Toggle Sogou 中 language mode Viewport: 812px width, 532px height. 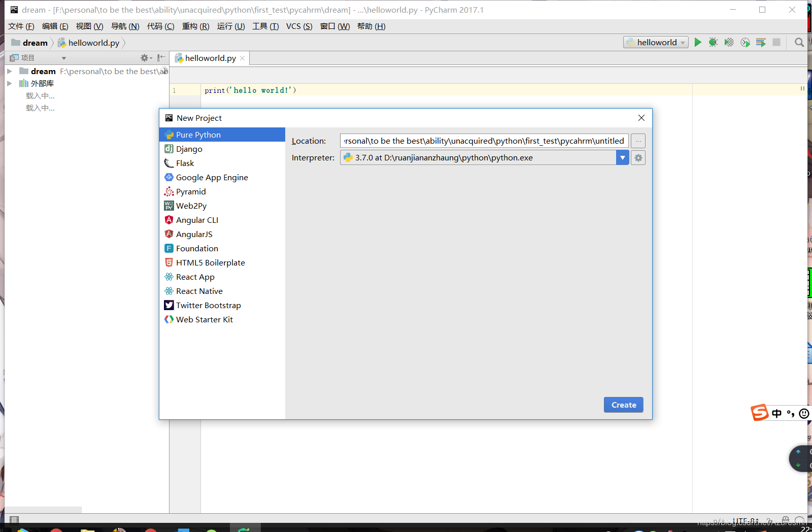click(x=776, y=413)
